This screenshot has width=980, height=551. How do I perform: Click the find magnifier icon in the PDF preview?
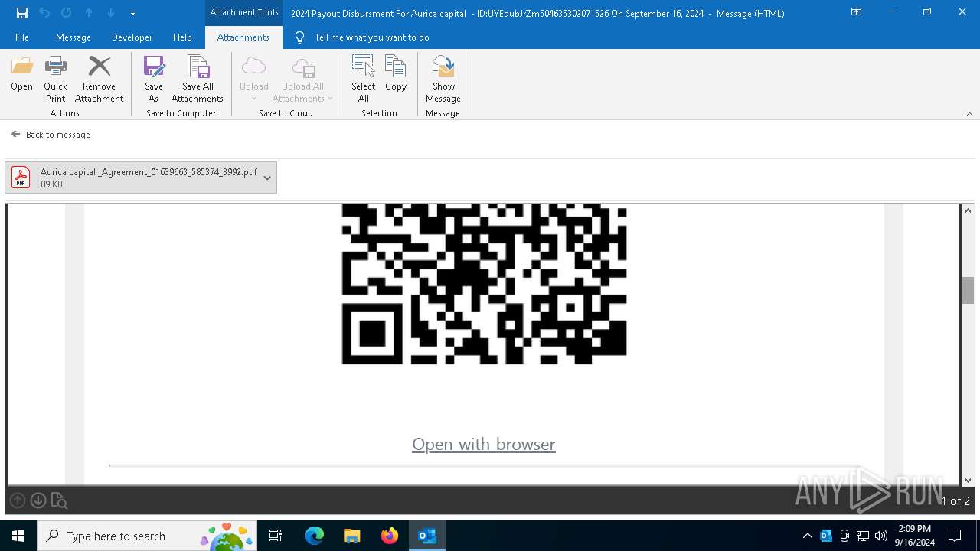pyautogui.click(x=59, y=501)
